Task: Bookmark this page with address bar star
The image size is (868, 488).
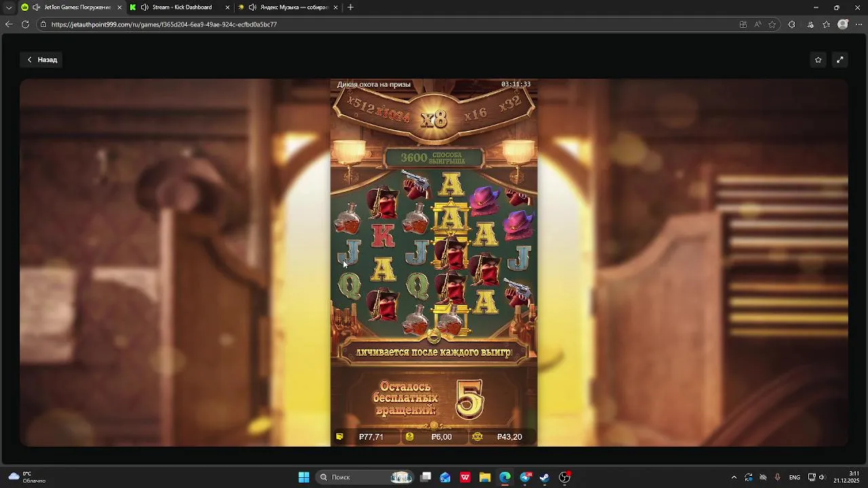Action: click(x=772, y=24)
